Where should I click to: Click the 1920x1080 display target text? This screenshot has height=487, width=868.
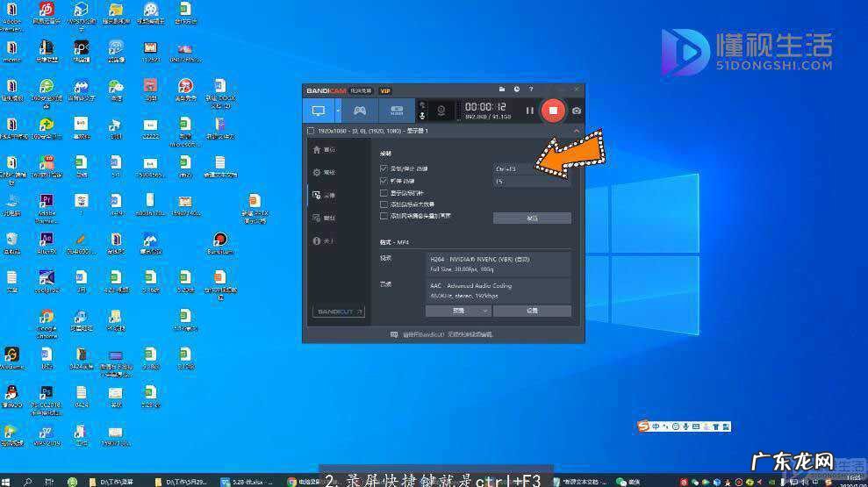[372, 131]
